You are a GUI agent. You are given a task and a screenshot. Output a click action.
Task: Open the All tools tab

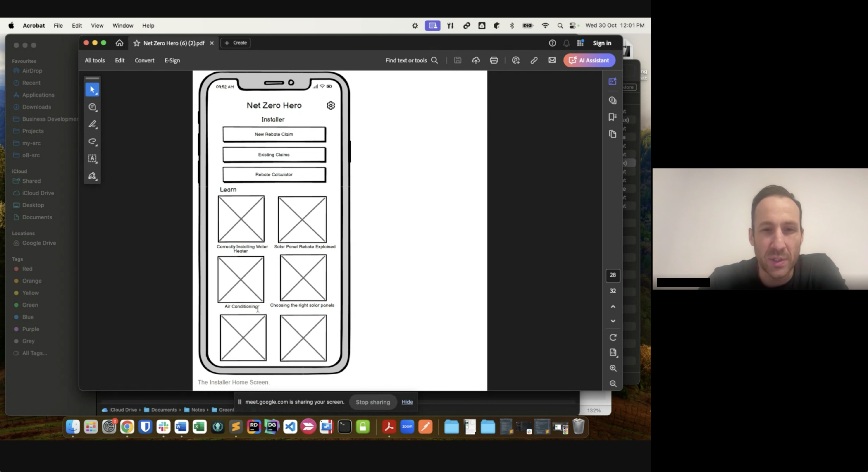[95, 60]
